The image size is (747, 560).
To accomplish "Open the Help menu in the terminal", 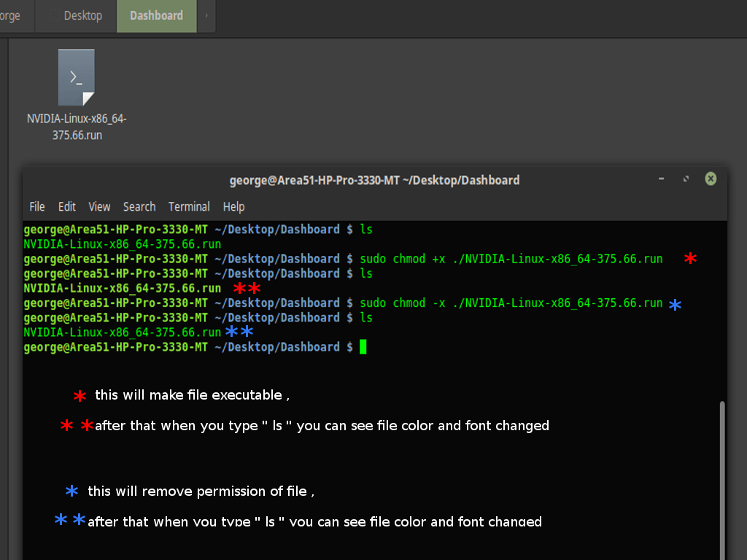I will click(x=233, y=206).
